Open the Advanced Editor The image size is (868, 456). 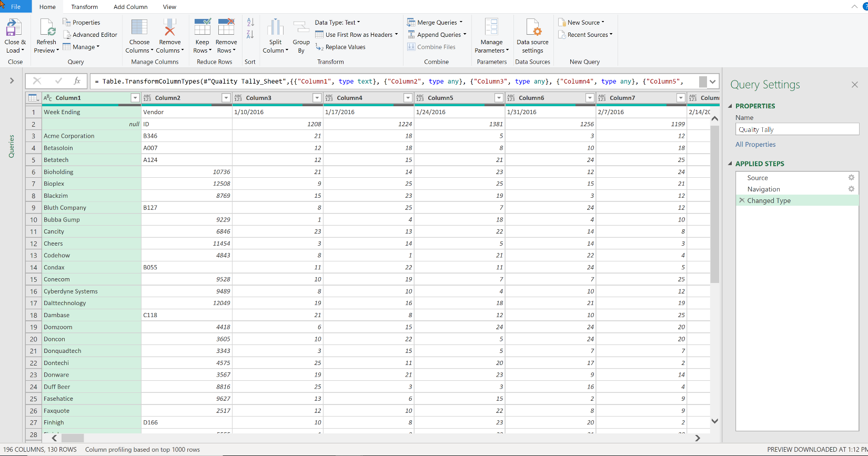pos(90,35)
